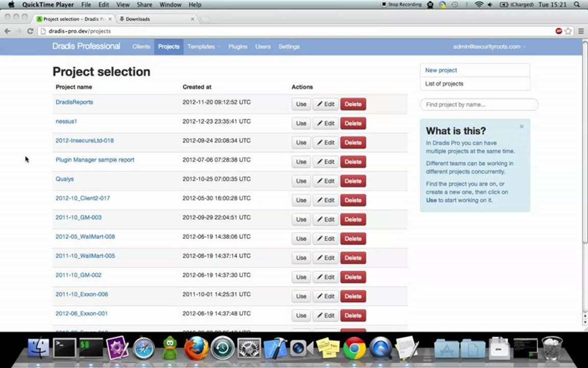
Task: Open the nessus1 project link
Action: tap(66, 121)
